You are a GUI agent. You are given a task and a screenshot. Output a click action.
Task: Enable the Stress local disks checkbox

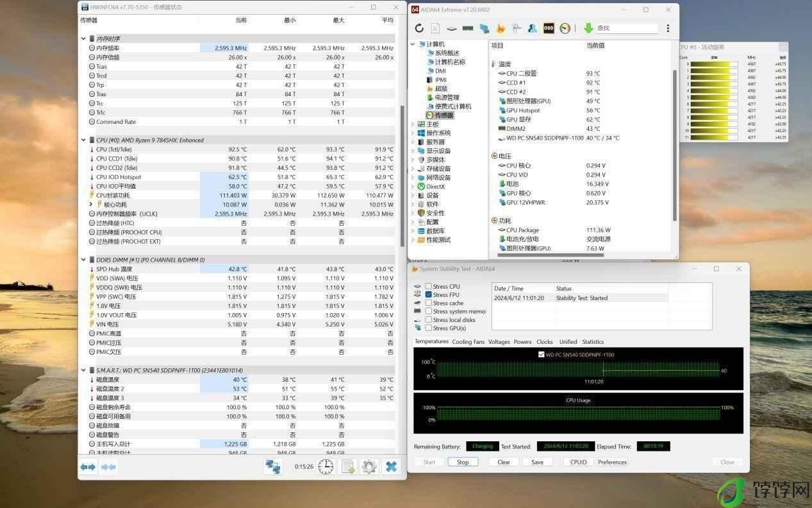click(429, 320)
